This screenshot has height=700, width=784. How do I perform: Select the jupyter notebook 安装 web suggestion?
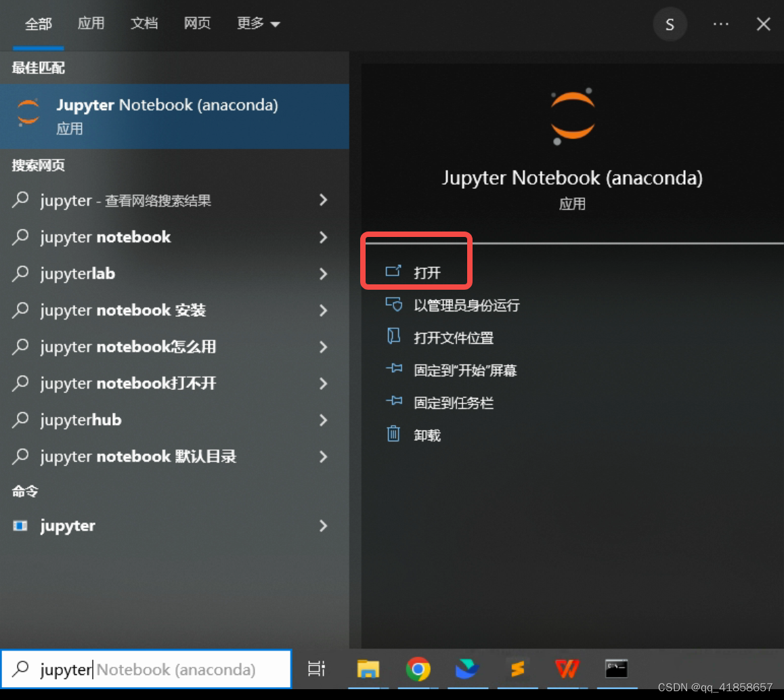tap(123, 310)
